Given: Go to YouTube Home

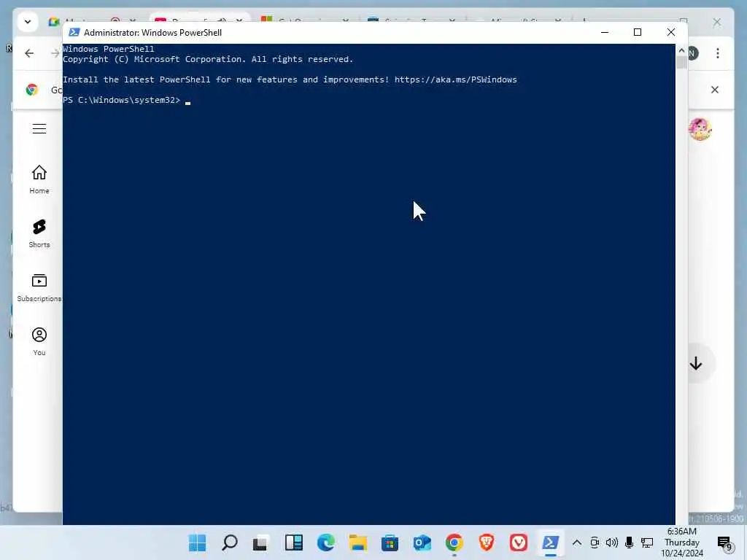Looking at the screenshot, I should pyautogui.click(x=39, y=179).
